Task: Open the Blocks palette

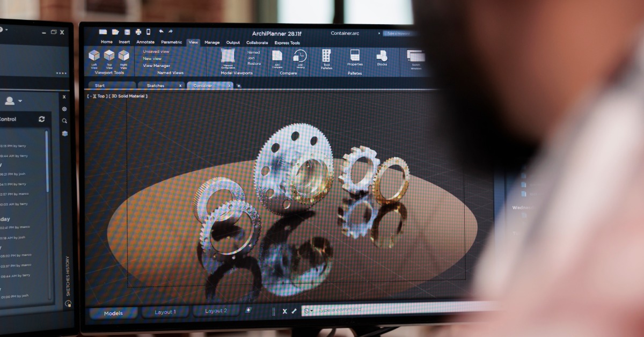Action: pos(382,55)
